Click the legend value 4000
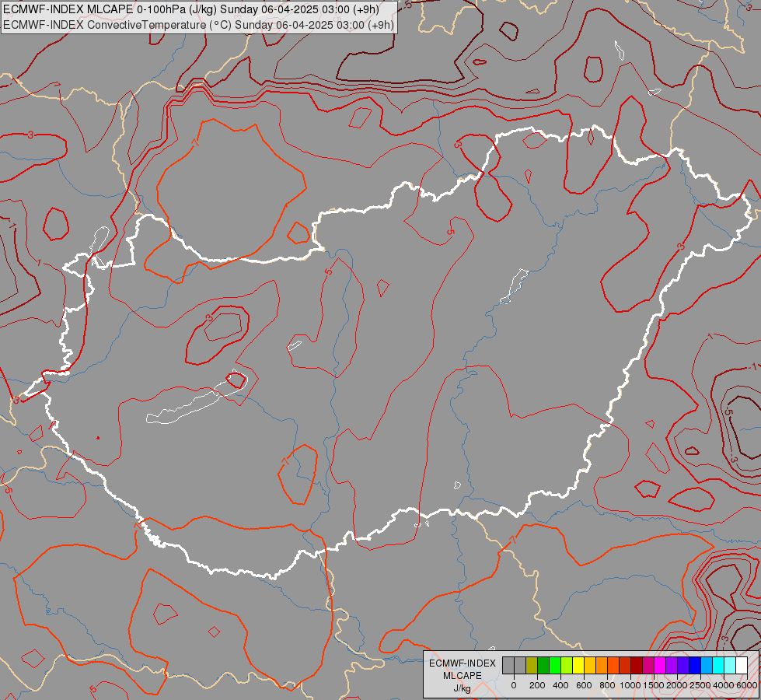Viewport: 761px width, 700px height. point(724,685)
